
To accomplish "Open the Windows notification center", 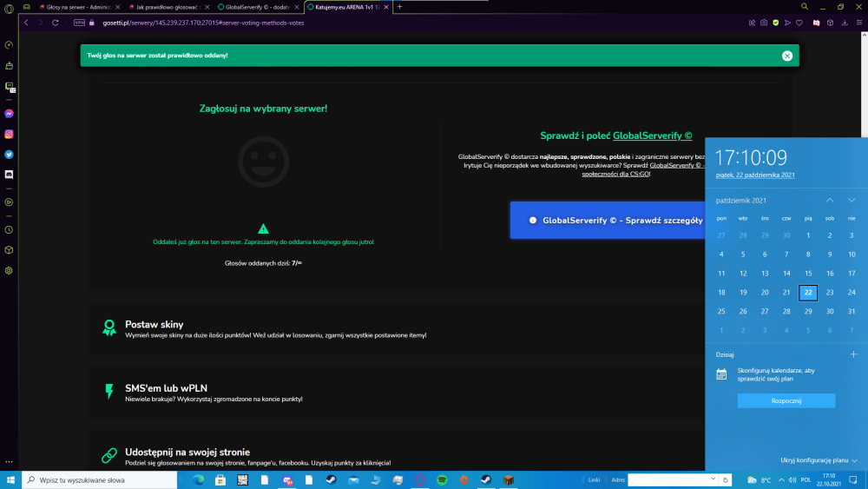I will [x=853, y=480].
